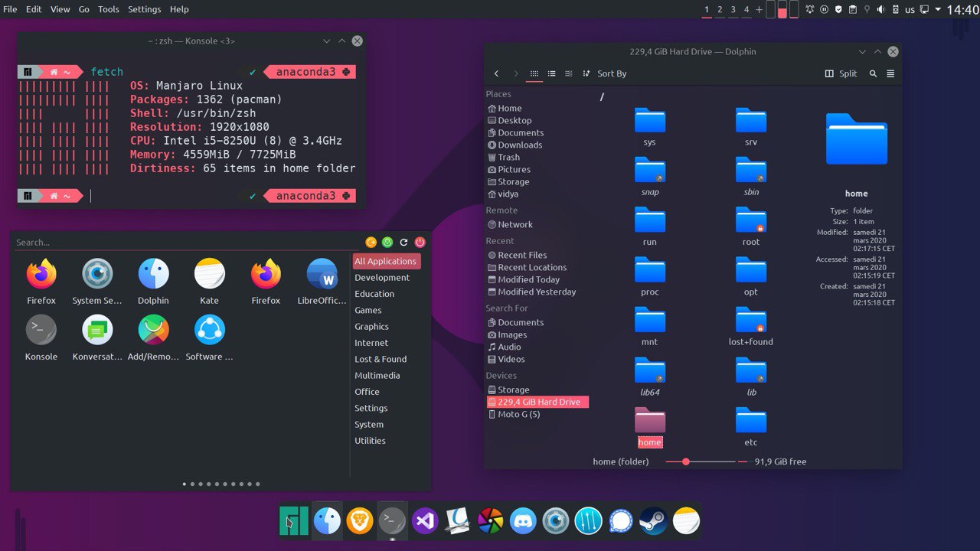Select Multimedia category in launcher

tap(377, 376)
